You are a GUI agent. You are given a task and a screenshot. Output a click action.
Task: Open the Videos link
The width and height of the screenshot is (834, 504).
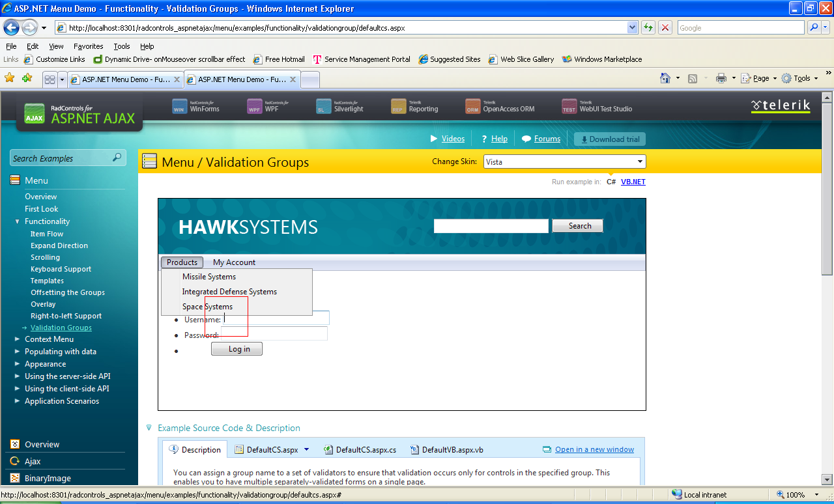click(x=453, y=139)
